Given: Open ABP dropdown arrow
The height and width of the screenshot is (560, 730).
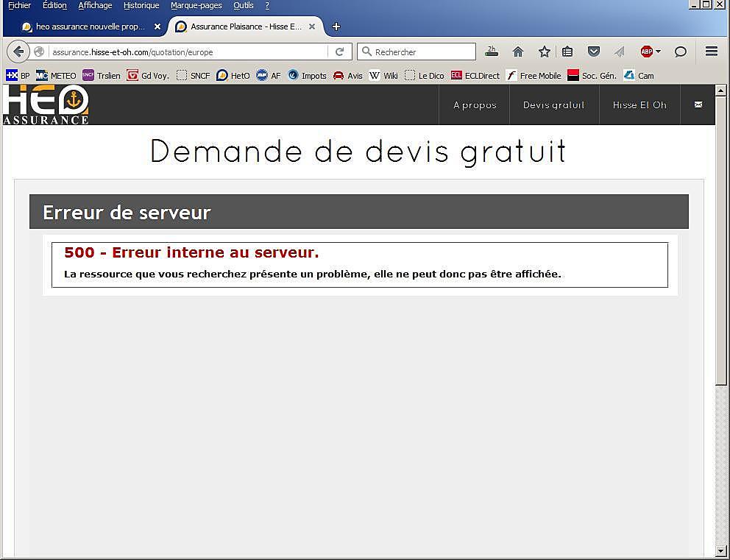Looking at the screenshot, I should pyautogui.click(x=658, y=52).
